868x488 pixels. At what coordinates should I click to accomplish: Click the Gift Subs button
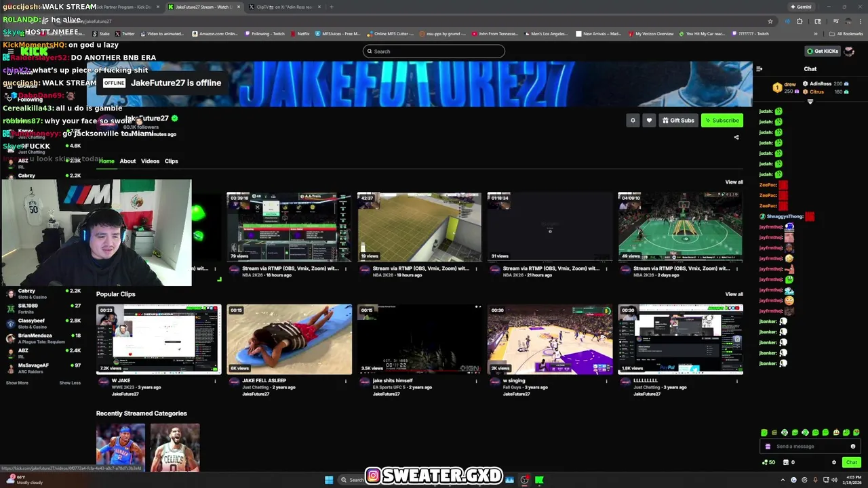[x=678, y=121]
